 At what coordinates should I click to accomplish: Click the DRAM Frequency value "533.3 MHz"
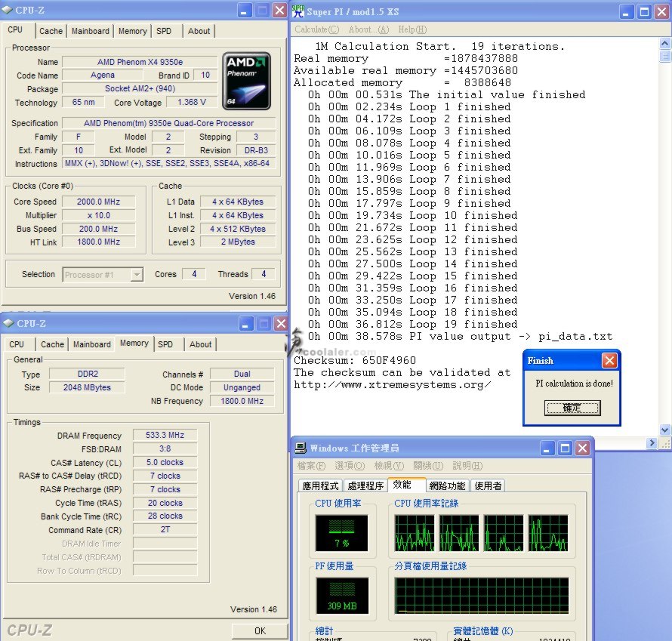pos(165,435)
